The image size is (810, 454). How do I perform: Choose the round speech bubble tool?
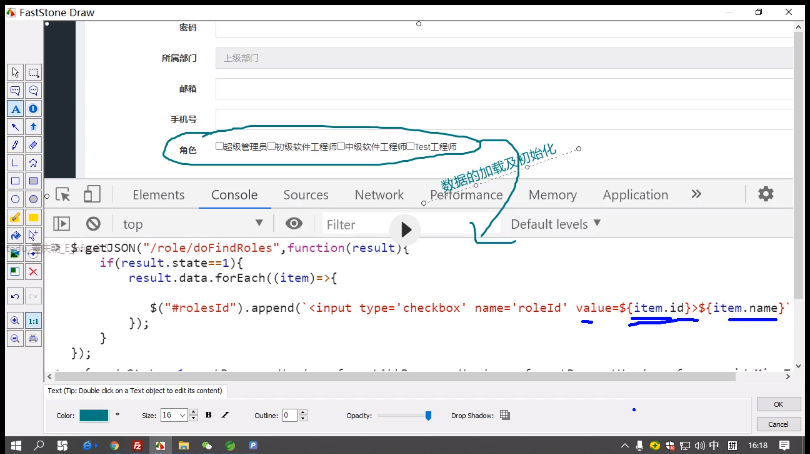(33, 91)
